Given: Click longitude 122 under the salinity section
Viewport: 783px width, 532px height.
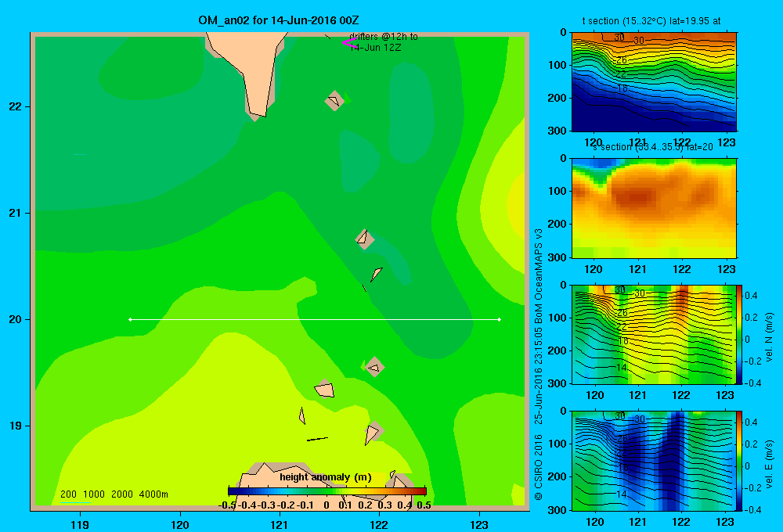Looking at the screenshot, I should point(682,269).
